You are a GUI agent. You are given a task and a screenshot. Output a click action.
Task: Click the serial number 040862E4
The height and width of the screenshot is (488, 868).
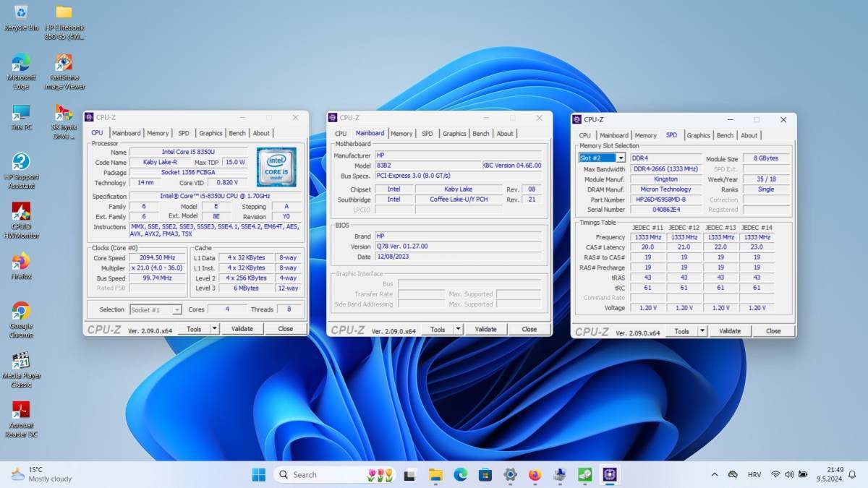(665, 210)
